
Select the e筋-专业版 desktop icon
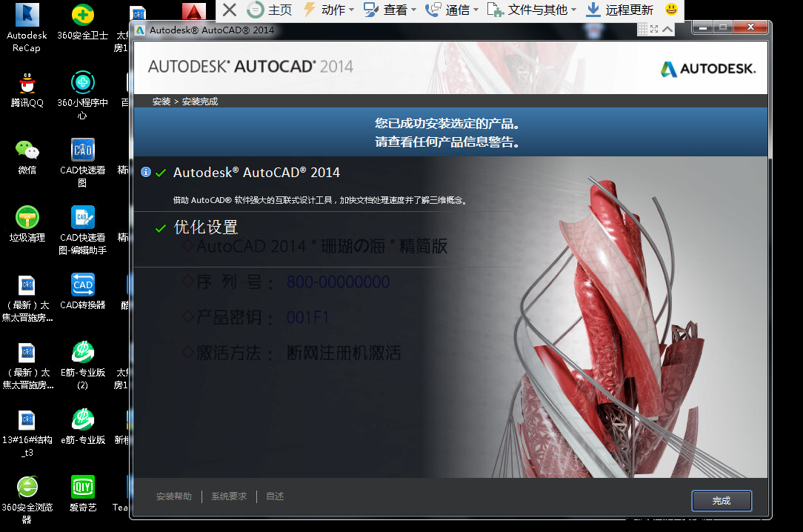82,427
